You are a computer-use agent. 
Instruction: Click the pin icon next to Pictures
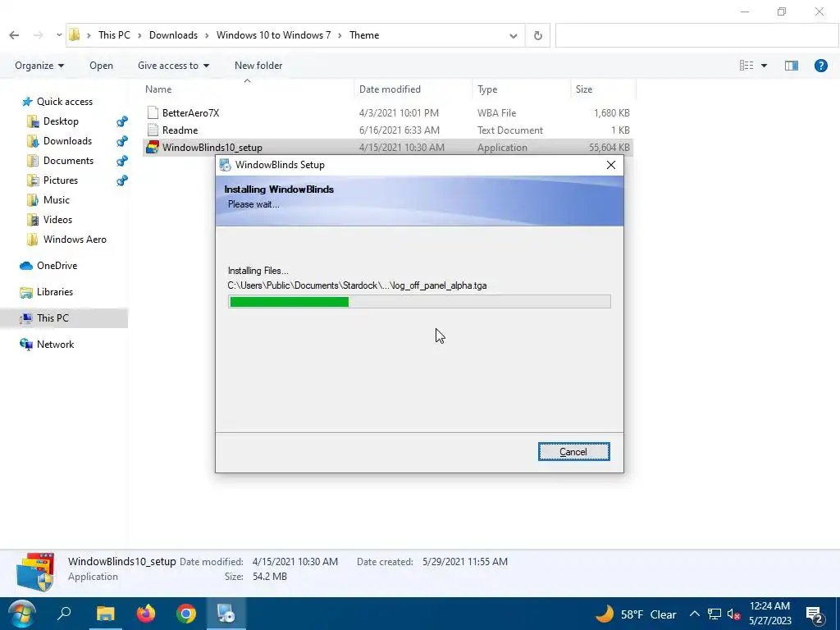click(x=122, y=180)
